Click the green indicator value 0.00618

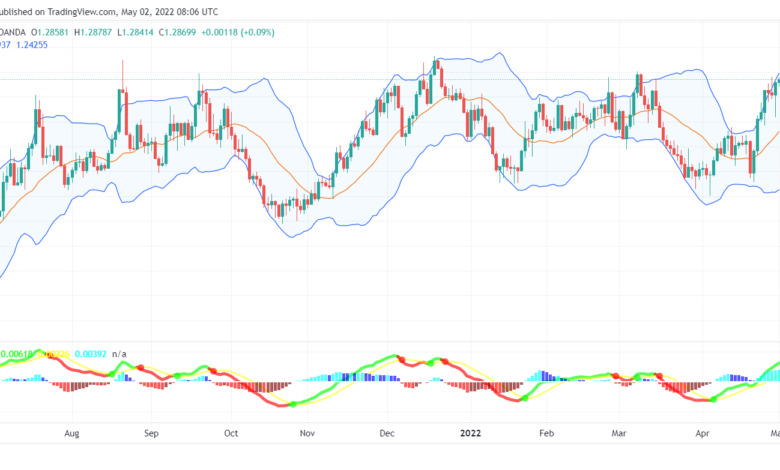coord(16,354)
